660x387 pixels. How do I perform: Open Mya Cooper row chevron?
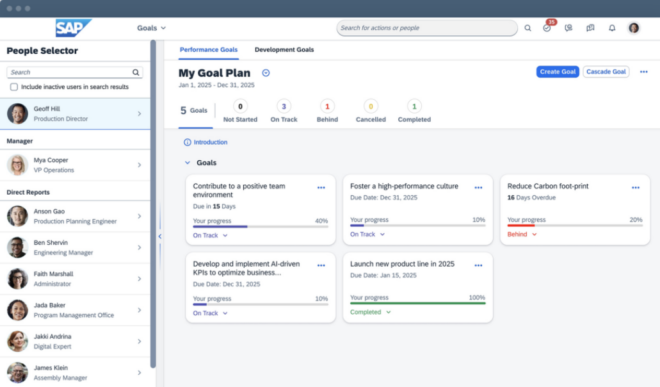pyautogui.click(x=139, y=165)
